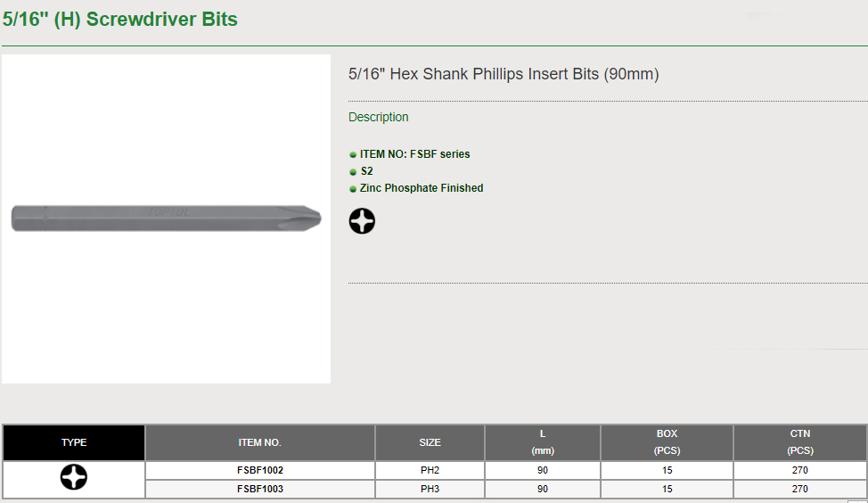The height and width of the screenshot is (503, 868).
Task: Click the SIZE column header
Action: pyautogui.click(x=430, y=442)
